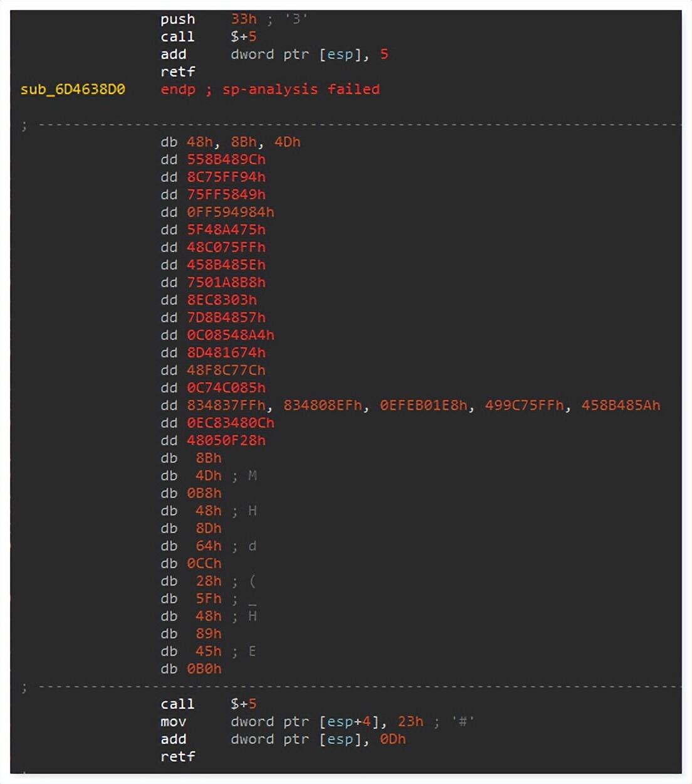Select the 'db 48h, 8Bh, 4Dh' line
The height and width of the screenshot is (784, 692).
[x=230, y=142]
